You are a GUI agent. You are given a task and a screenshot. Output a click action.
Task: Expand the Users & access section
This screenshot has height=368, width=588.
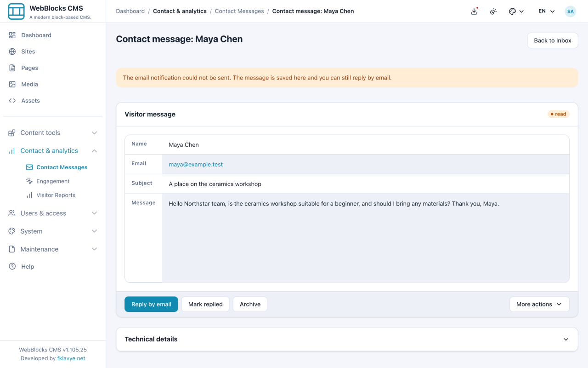[53, 213]
